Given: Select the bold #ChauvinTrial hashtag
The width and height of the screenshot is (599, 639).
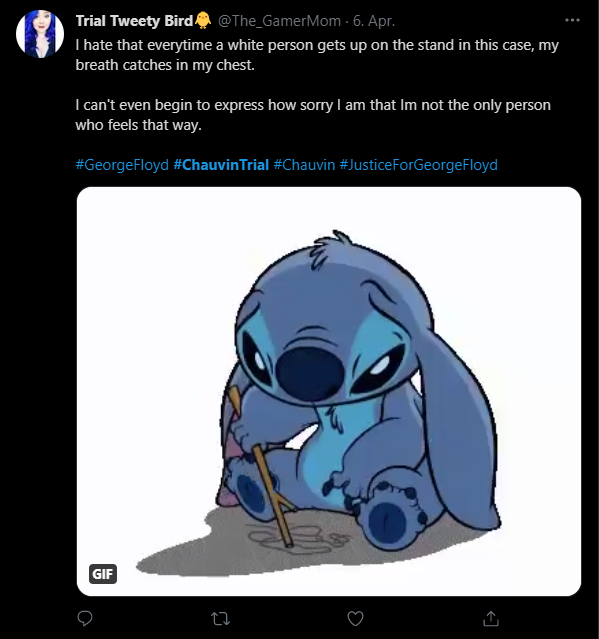Looking at the screenshot, I should (221, 165).
